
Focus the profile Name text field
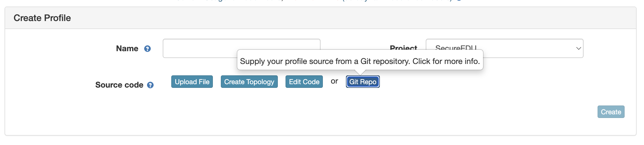199,48
